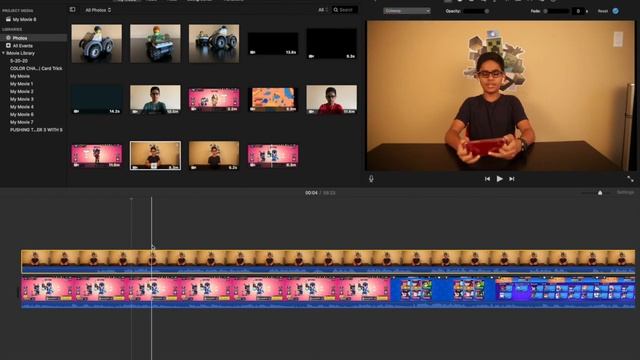Select the My Movie 1 event

[21, 84]
